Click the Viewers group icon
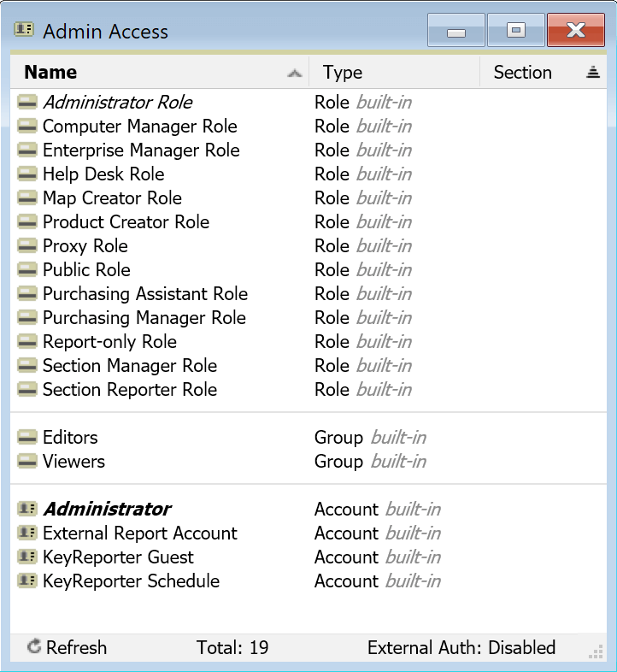617x672 pixels. click(x=27, y=462)
